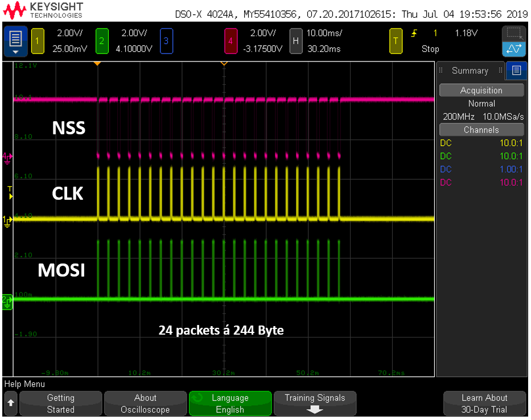Screen dimensions: 531x420
Task: Tap the blue autoscale waveform icon
Action: (514, 49)
